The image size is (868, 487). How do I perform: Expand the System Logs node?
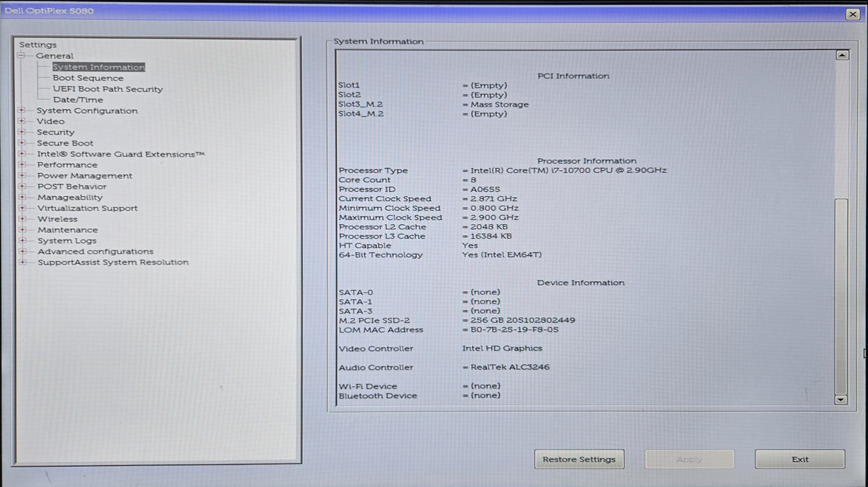pos(22,241)
